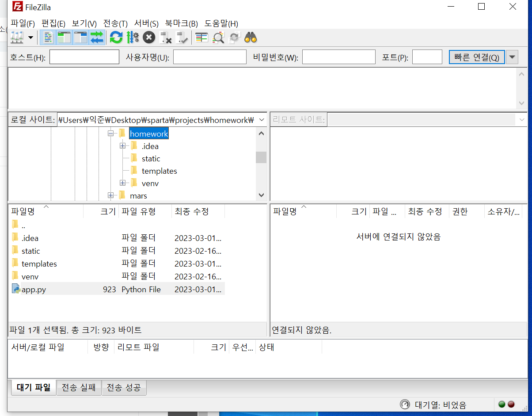The width and height of the screenshot is (532, 416).
Task: Open the Site Manager icon
Action: tap(17, 38)
